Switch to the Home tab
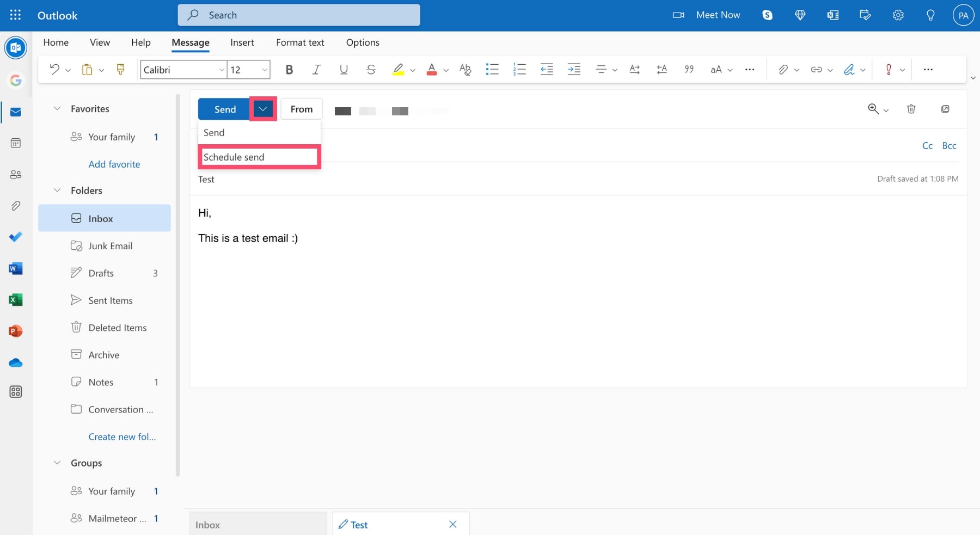This screenshot has width=980, height=535. point(56,42)
